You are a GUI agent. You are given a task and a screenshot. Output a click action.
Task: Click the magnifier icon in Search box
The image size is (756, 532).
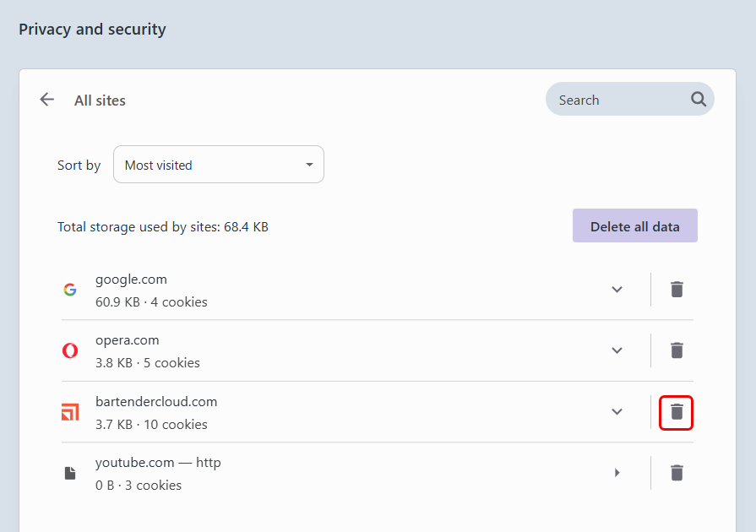click(x=699, y=100)
